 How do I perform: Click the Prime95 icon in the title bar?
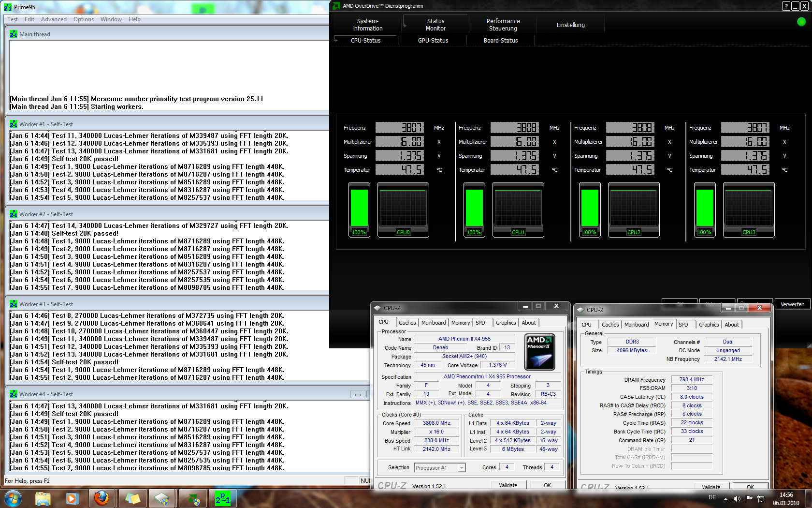point(8,7)
